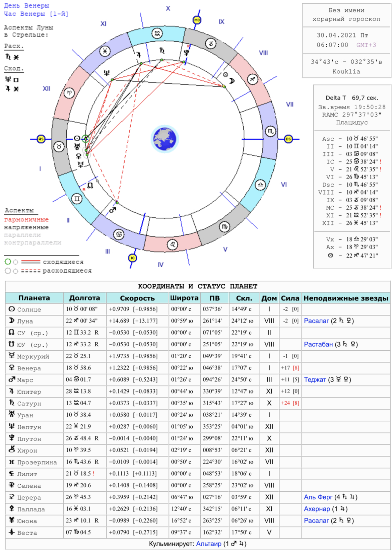This screenshot has width=392, height=557.
Task: Click the Saturn glyph inside the chart wheel
Action: point(162,51)
